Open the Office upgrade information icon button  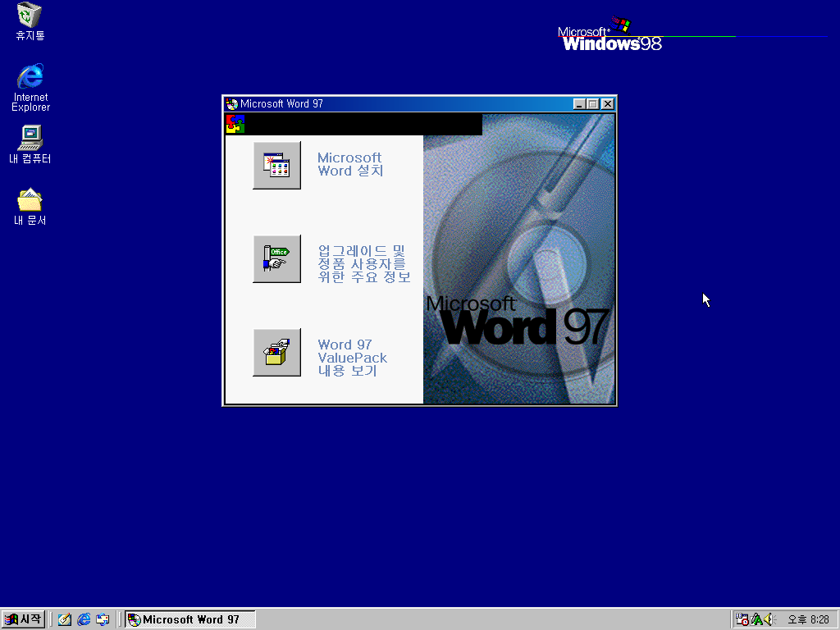pyautogui.click(x=277, y=258)
